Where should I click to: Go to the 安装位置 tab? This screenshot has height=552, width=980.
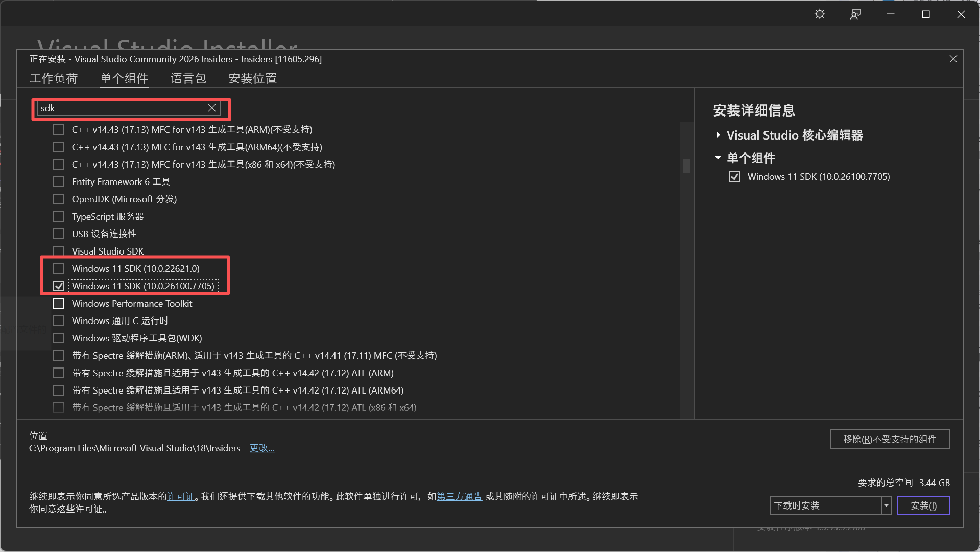tap(253, 78)
